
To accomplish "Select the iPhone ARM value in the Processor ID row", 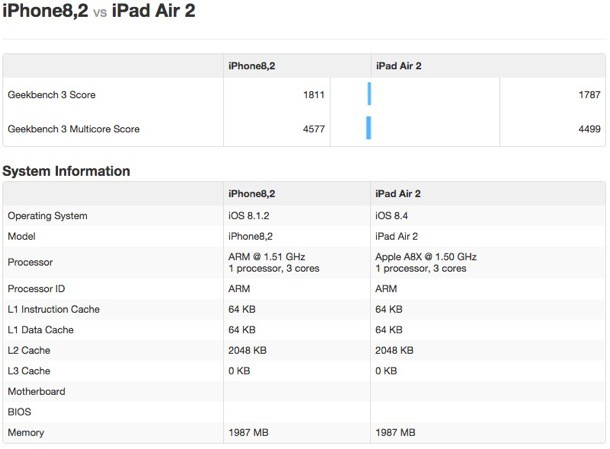I will click(x=239, y=288).
